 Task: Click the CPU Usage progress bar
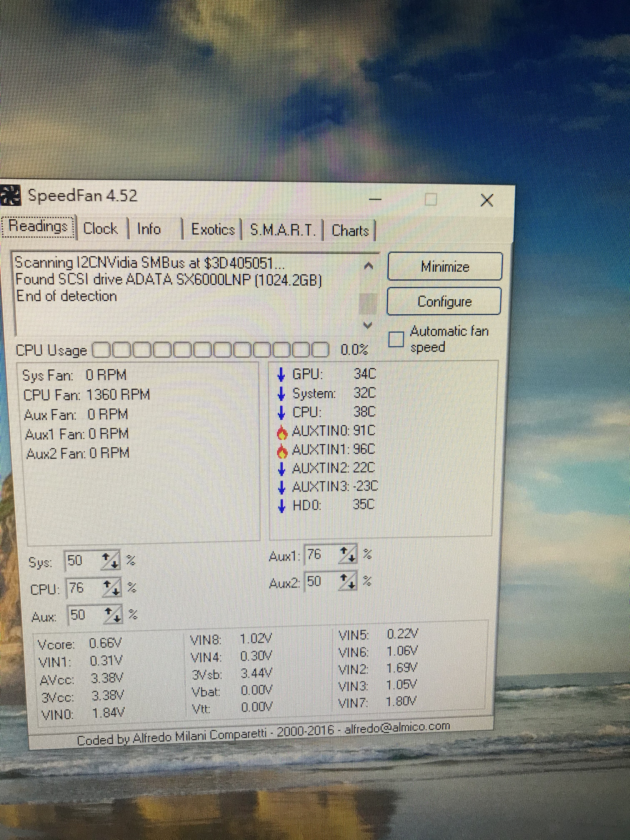(211, 350)
